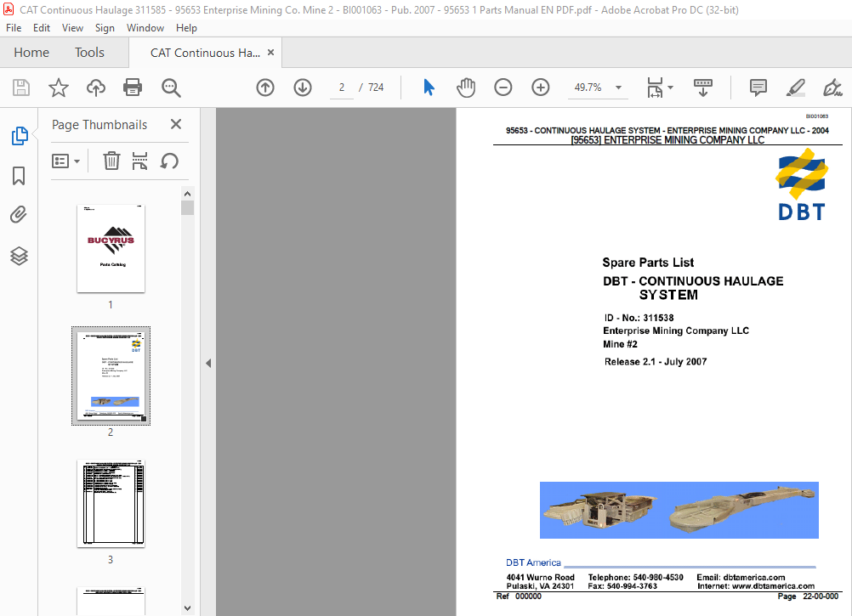This screenshot has height=616, width=852.
Task: Click the page insert/extract icon in thumbnails
Action: coord(139,161)
